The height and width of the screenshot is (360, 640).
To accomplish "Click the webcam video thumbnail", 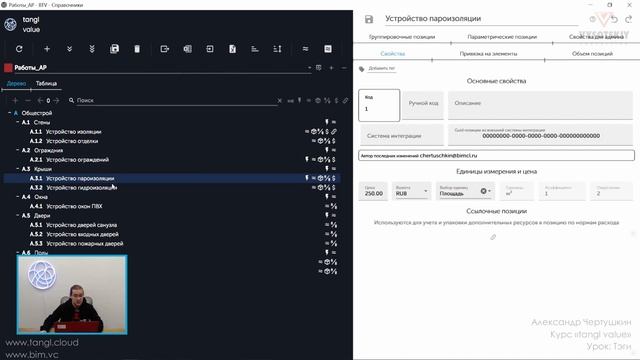I will point(72,295).
